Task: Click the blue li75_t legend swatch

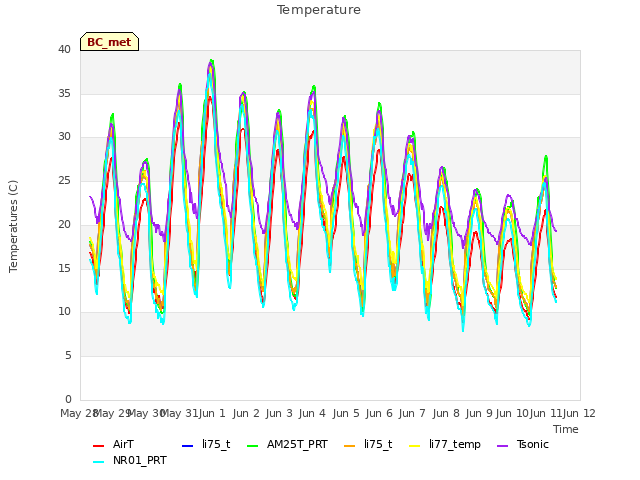Action: coord(187,446)
